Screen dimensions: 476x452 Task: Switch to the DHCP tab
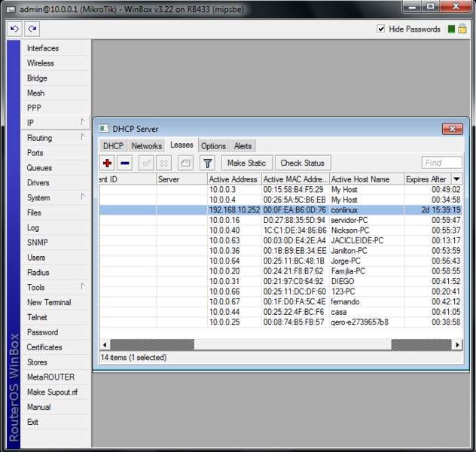(113, 146)
